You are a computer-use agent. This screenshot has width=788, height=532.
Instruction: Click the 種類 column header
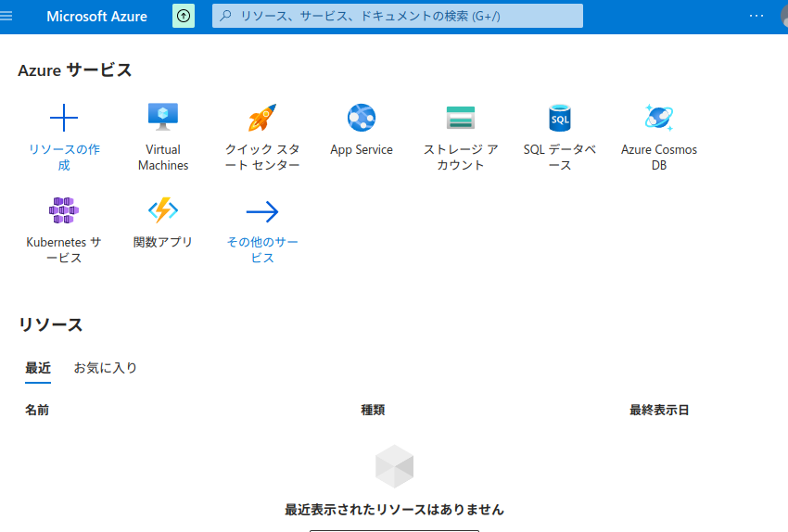coord(373,410)
